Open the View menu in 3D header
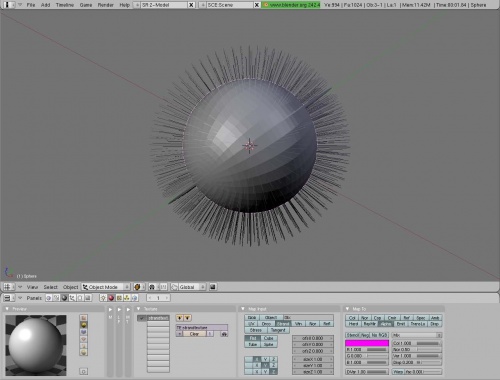The width and height of the screenshot is (500, 380). click(32, 287)
